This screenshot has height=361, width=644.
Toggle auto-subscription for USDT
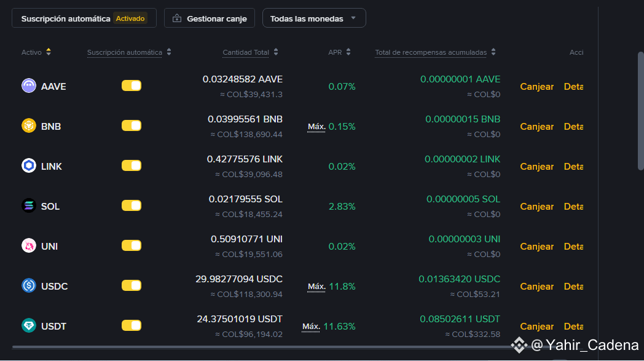[132, 325]
